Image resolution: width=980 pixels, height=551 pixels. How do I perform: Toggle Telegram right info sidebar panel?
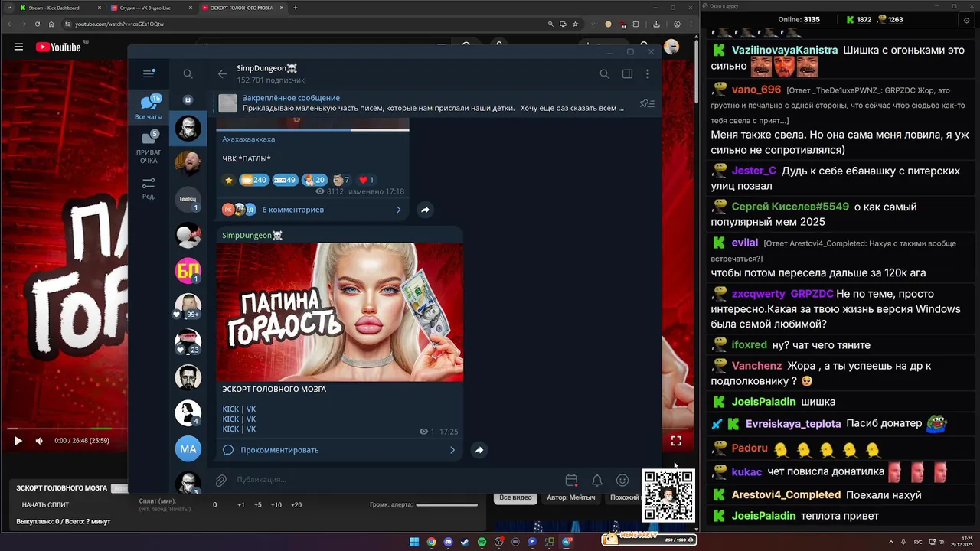627,73
